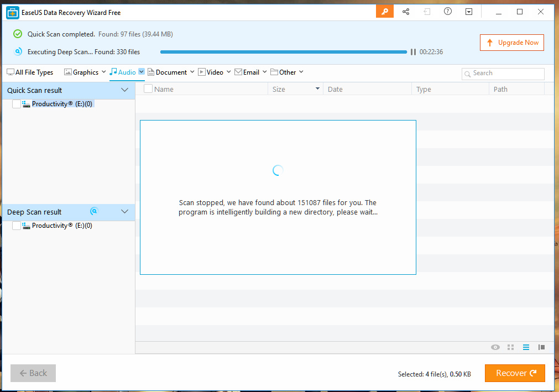Select the Audio filter tab
Image resolution: width=559 pixels, height=392 pixels.
123,72
